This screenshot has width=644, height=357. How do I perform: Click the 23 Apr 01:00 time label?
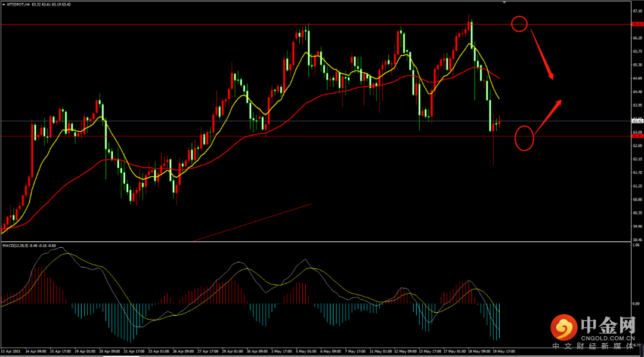(x=159, y=352)
